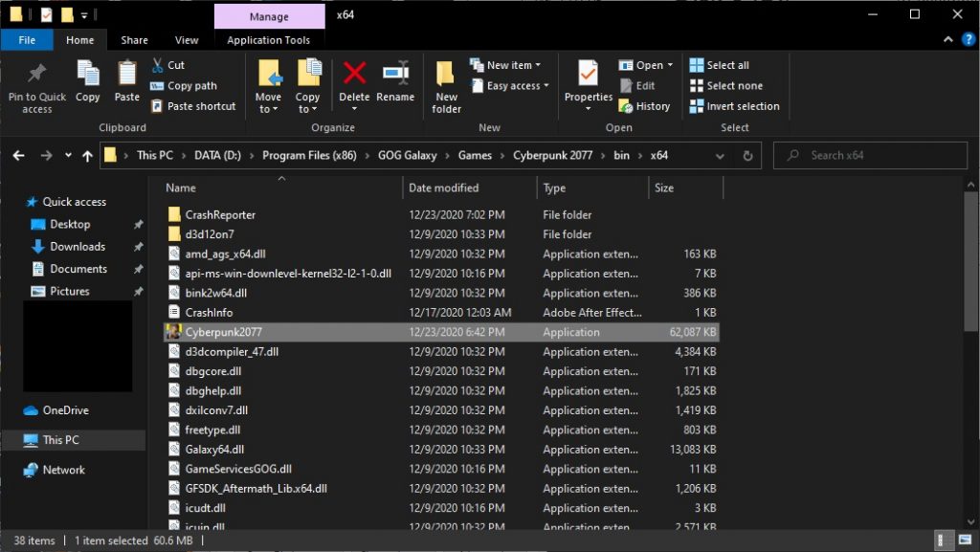This screenshot has width=980, height=552.
Task: Click the Paste clipboard icon
Action: click(127, 74)
